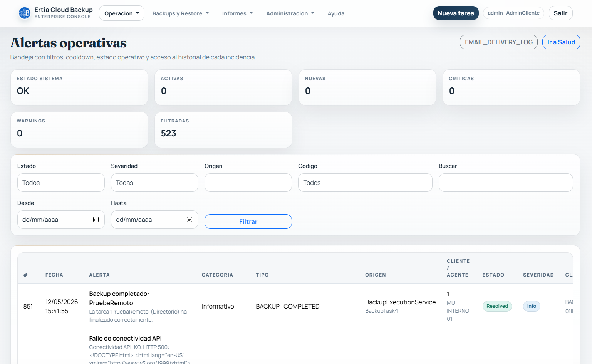The image size is (592, 364).
Task: Click the TIPO column header
Action: (262, 275)
